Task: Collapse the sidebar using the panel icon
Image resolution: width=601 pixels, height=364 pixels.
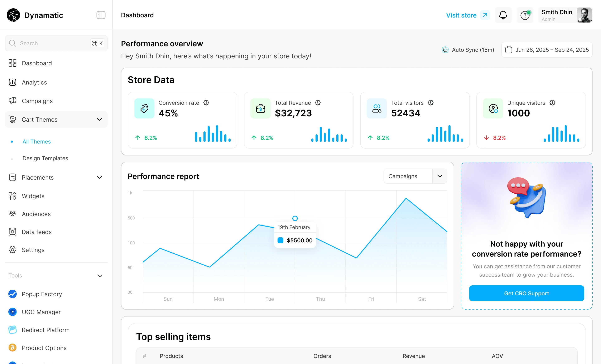Action: 101,15
